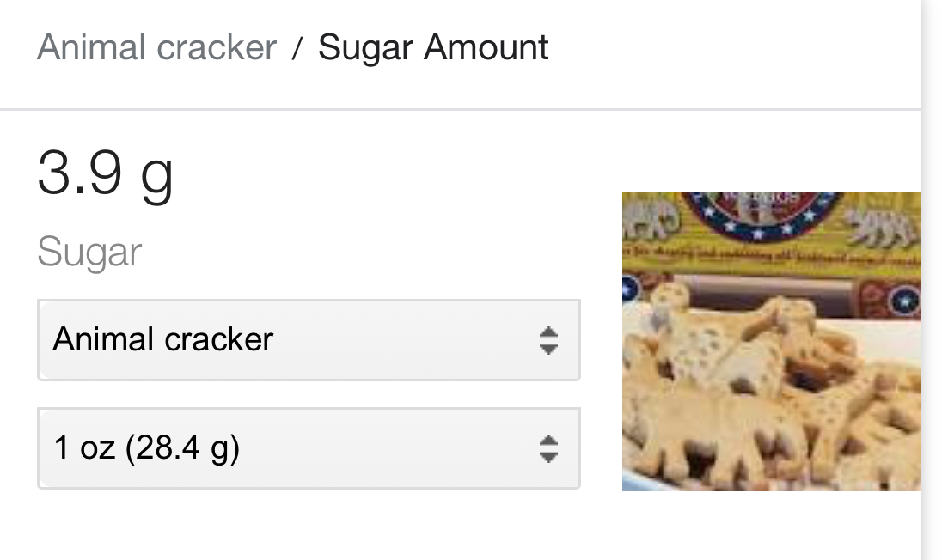Click the up arrow on the serving size selector
The height and width of the screenshot is (560, 942).
pyautogui.click(x=548, y=441)
